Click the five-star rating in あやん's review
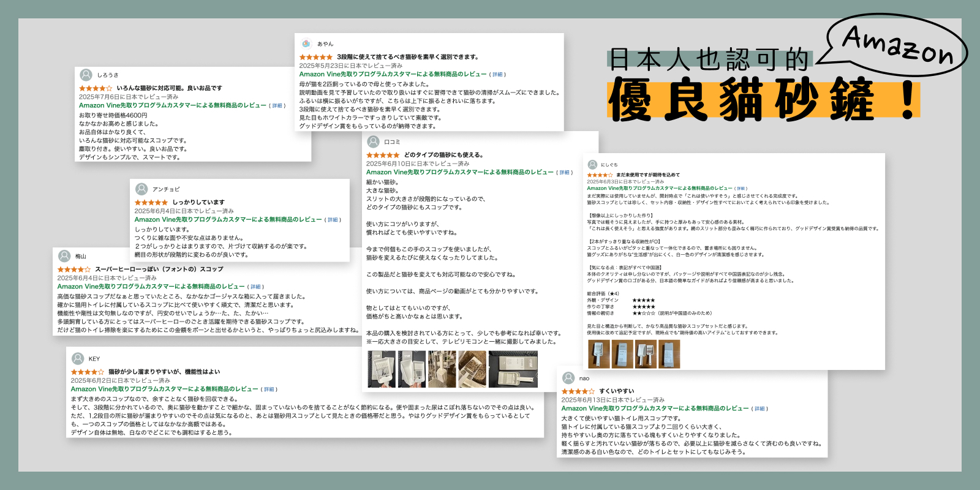This screenshot has width=980, height=490. [315, 57]
